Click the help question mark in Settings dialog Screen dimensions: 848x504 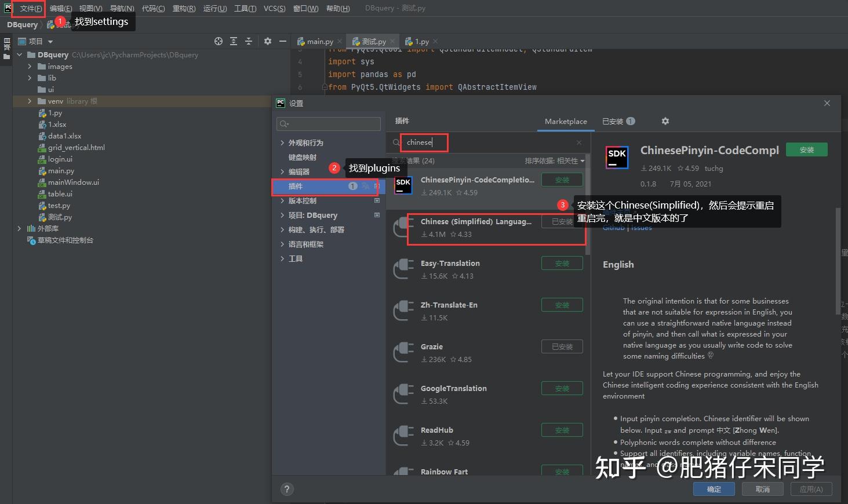(287, 489)
